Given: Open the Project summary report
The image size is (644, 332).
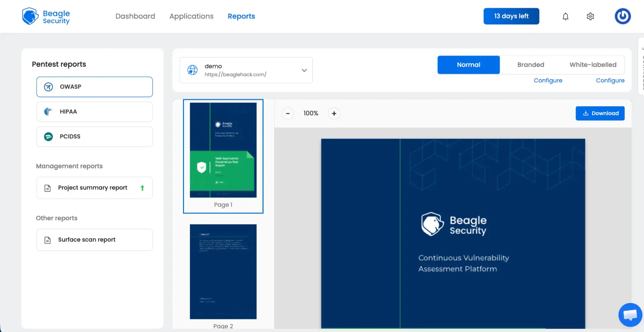Looking at the screenshot, I should tap(94, 188).
